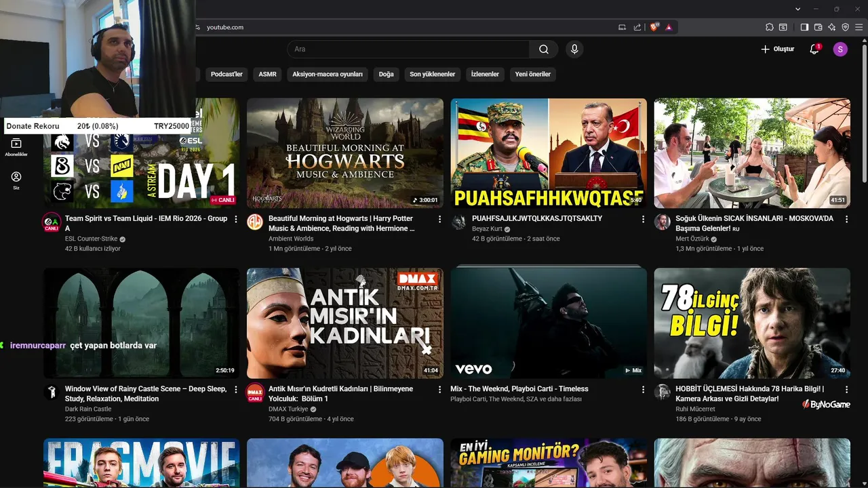
Task: Open Beyaz Kurt channel avatar
Action: tap(458, 222)
